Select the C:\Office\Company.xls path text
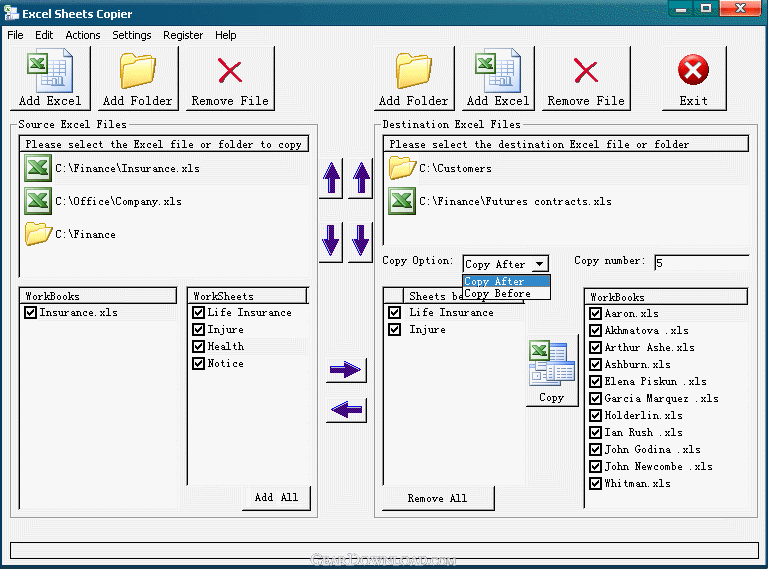Viewport: 768px width, 569px height. (118, 202)
